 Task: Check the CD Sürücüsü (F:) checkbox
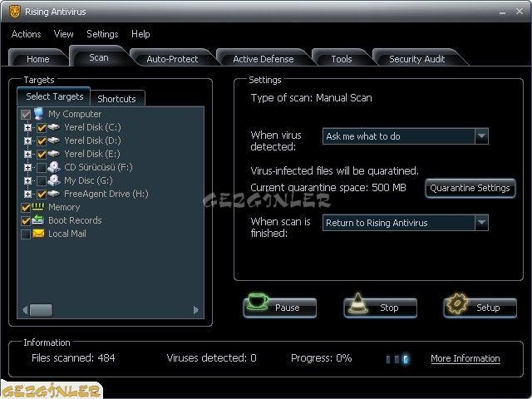tap(42, 168)
